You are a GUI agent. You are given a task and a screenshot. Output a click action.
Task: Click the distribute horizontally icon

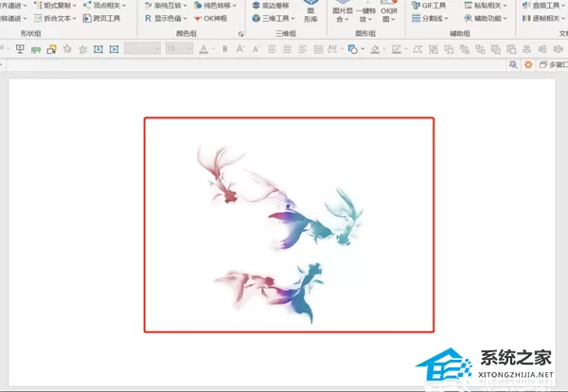point(542,49)
